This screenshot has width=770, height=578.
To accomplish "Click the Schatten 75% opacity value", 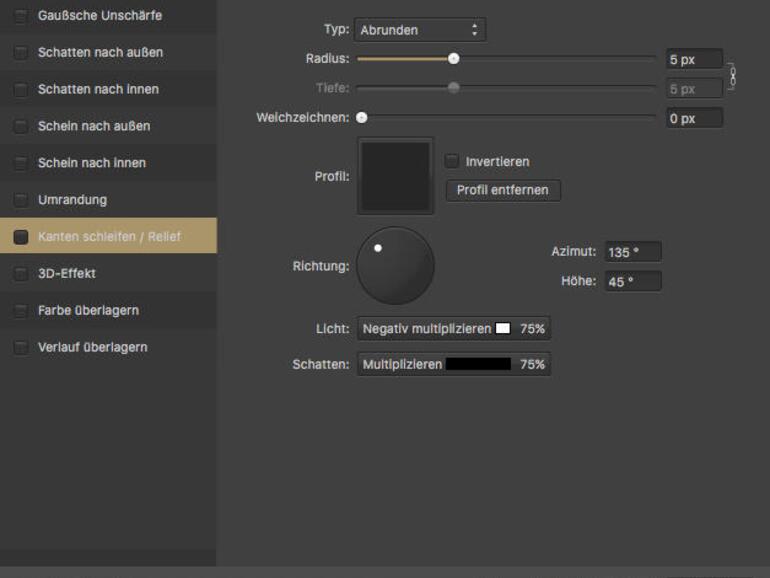I will [x=532, y=364].
